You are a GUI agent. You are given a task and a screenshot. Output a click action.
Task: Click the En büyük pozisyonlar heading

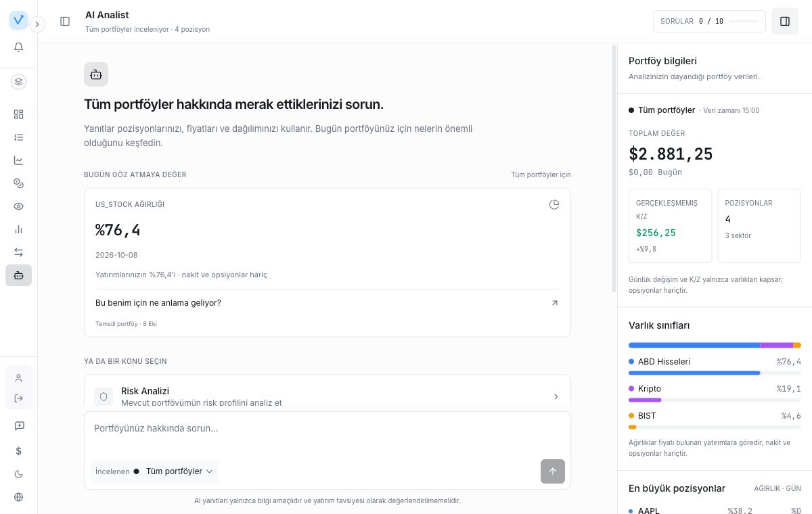click(x=677, y=488)
